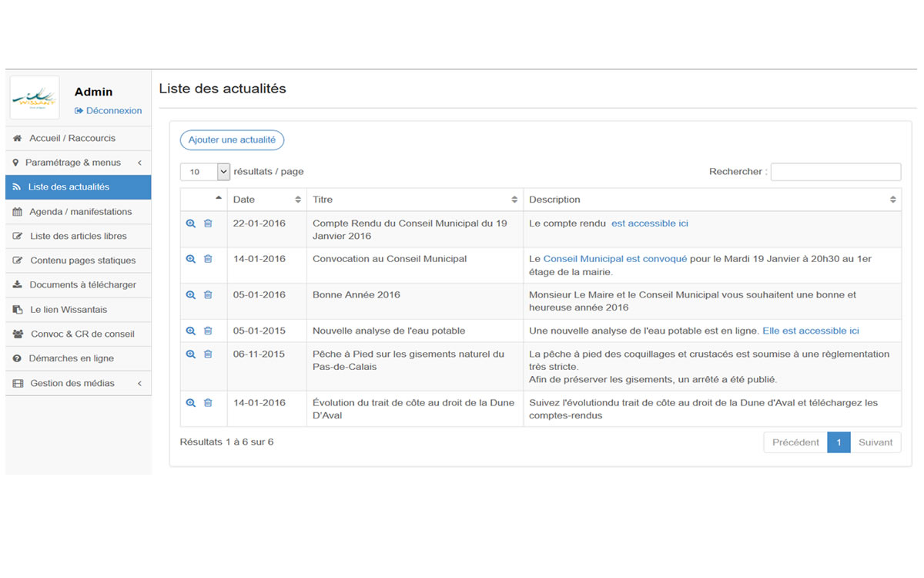Click the edit icon beside Contenu pages statiques

(x=18, y=260)
